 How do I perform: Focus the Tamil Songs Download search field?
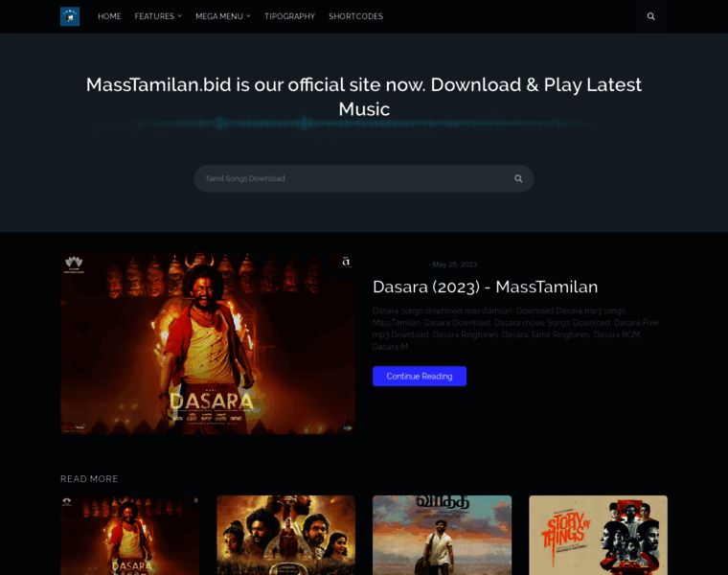364,179
